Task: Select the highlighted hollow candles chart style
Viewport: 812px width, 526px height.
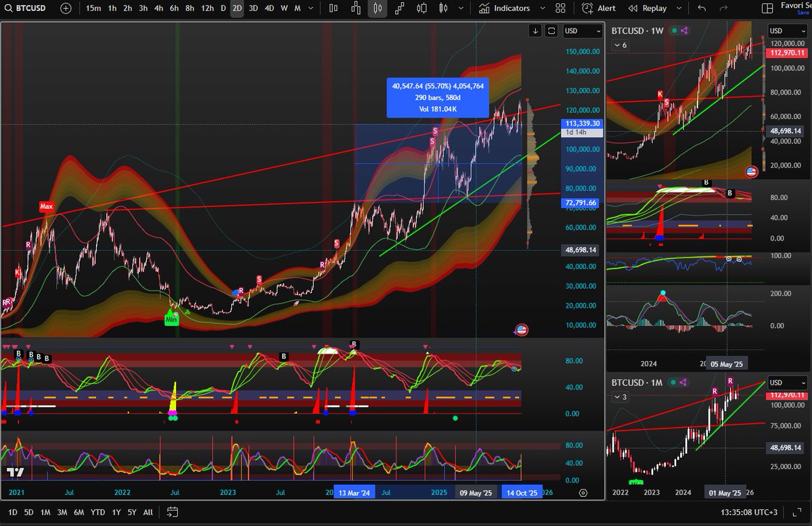Action: 378,8
